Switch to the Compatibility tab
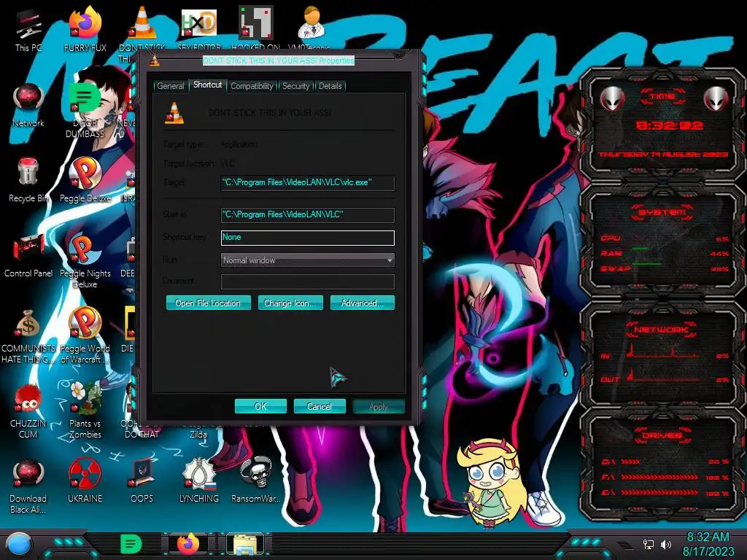Image resolution: width=747 pixels, height=560 pixels. tap(252, 86)
